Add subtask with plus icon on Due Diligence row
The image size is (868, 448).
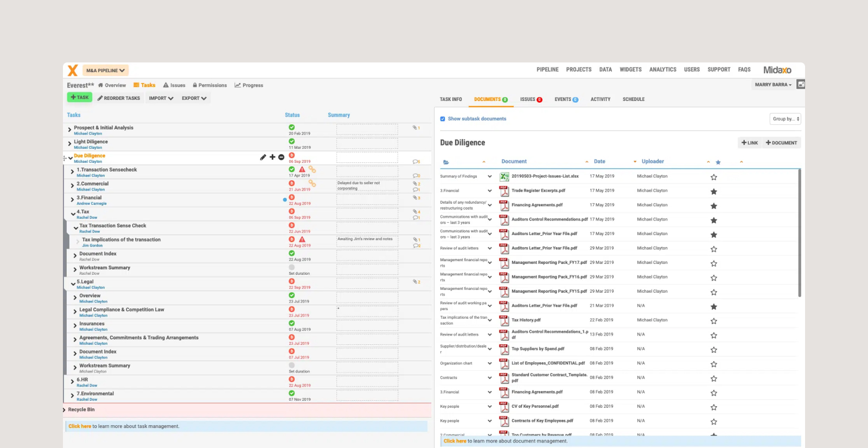click(272, 157)
